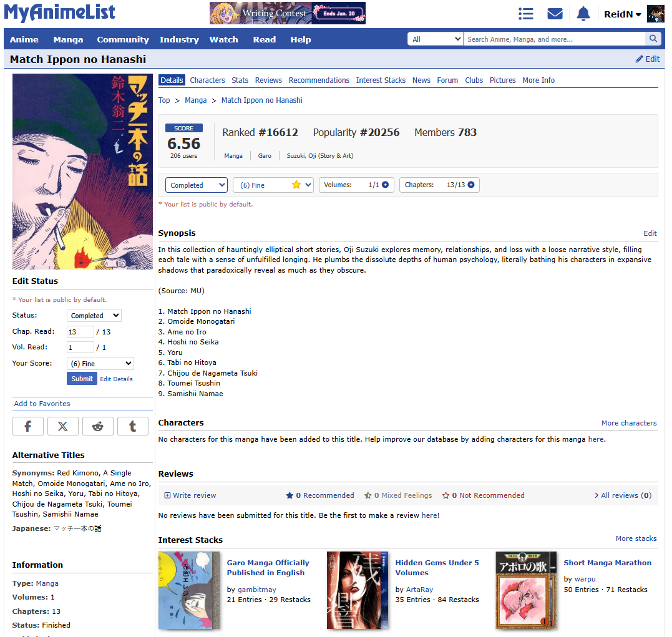Click Top breadcrumb link

coord(164,100)
